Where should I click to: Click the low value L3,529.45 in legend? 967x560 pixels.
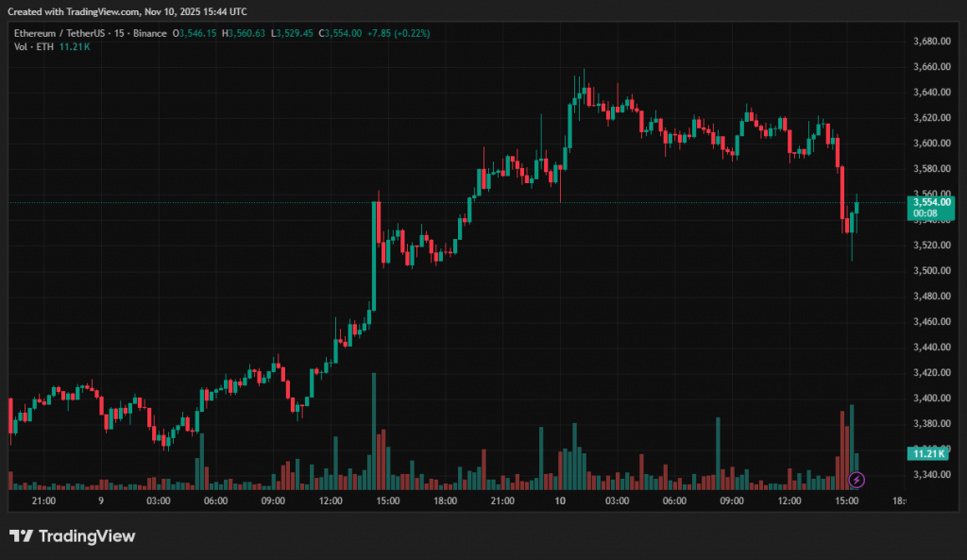294,33
